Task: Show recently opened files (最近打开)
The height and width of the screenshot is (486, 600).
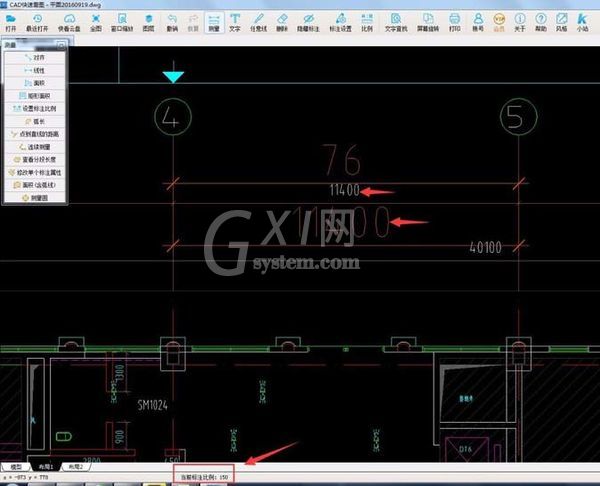Action: tap(37, 23)
